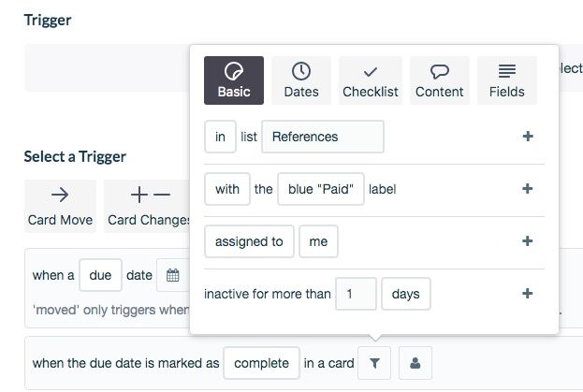Screen dimensions: 583x392
Task: Add the 'in list References' filter
Action: pos(528,137)
